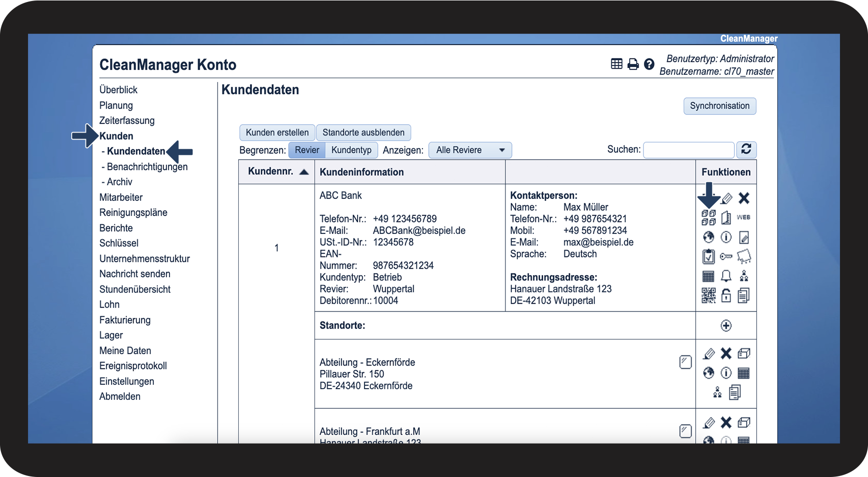868x477 pixels.
Task: Click the key icon for ABC Bank
Action: point(726,256)
